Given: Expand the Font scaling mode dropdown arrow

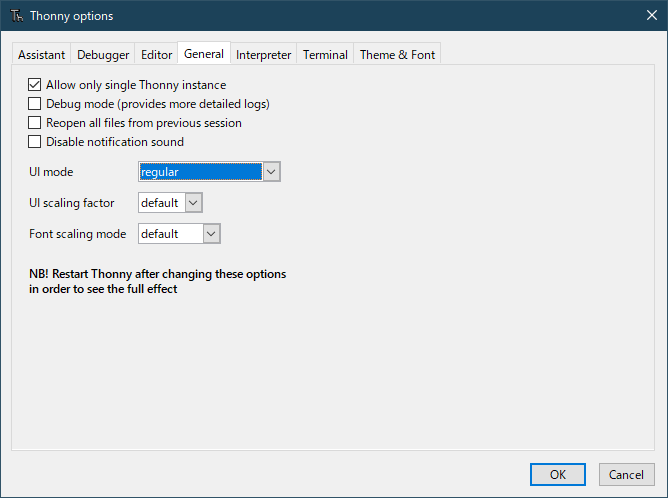Looking at the screenshot, I should 211,234.
